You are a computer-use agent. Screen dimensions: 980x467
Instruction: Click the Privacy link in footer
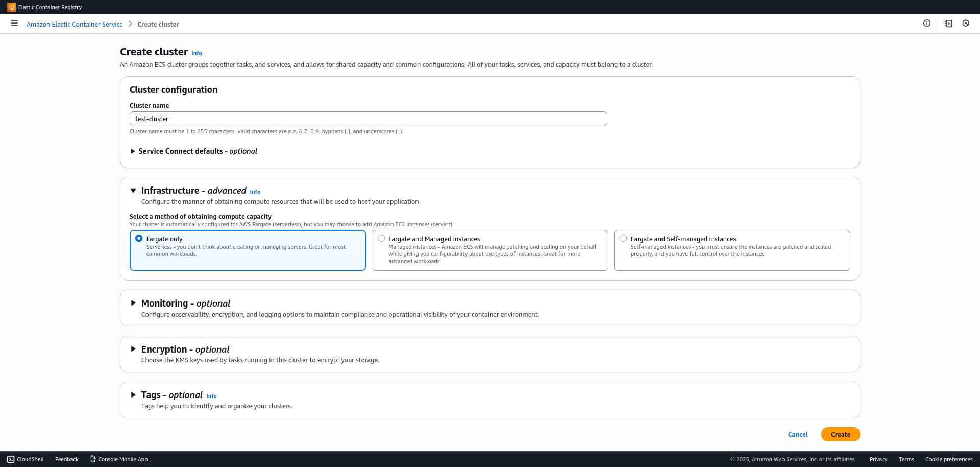[x=878, y=459]
